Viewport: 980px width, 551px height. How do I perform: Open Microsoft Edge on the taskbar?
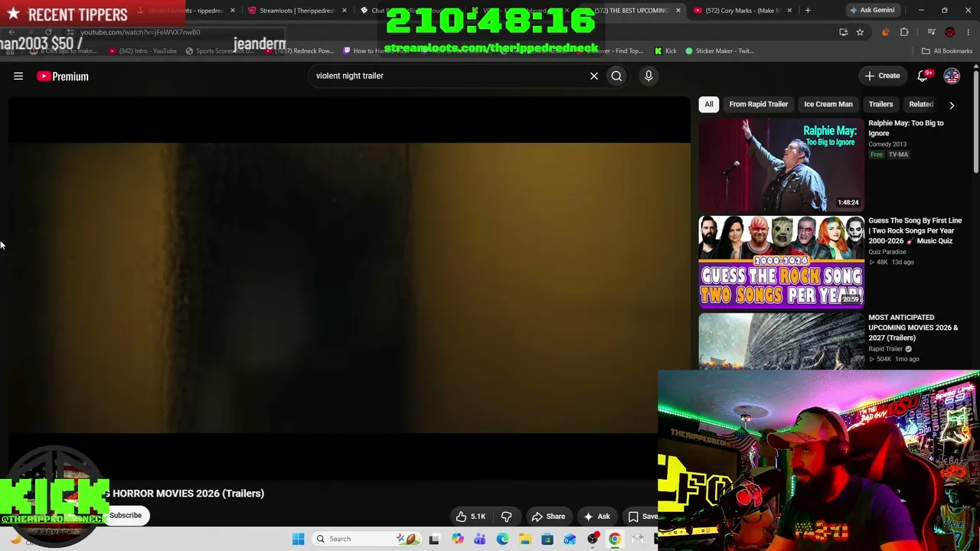point(502,539)
